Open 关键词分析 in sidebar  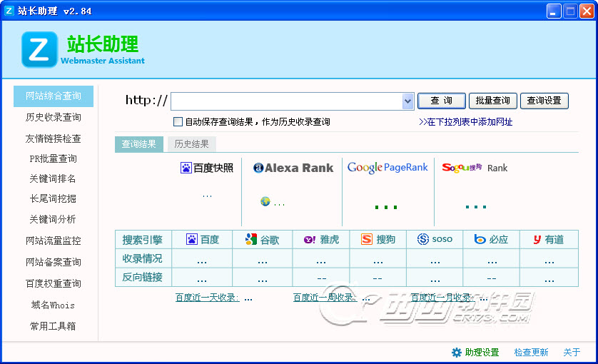(x=53, y=219)
